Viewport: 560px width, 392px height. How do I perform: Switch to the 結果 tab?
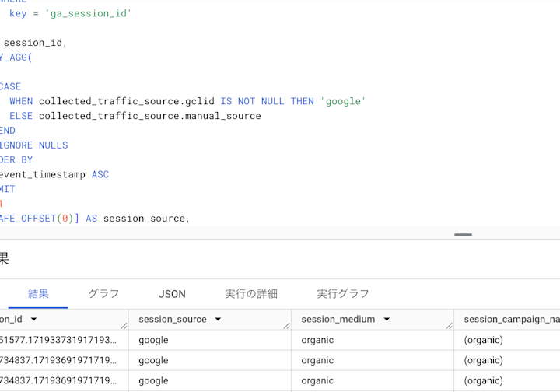tap(38, 294)
